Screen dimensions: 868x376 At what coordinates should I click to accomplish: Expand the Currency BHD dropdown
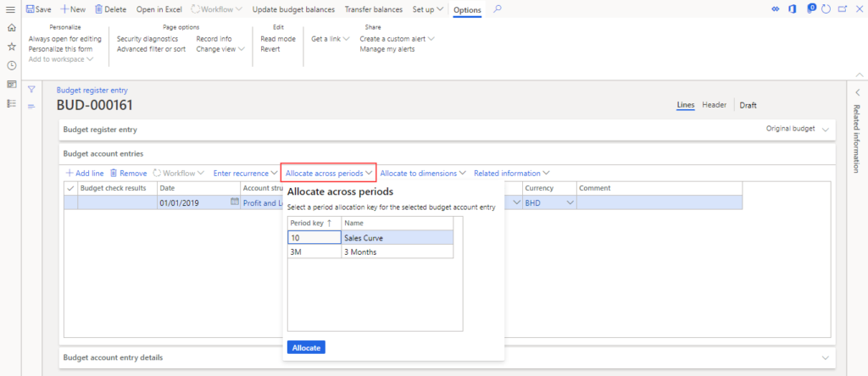(570, 203)
